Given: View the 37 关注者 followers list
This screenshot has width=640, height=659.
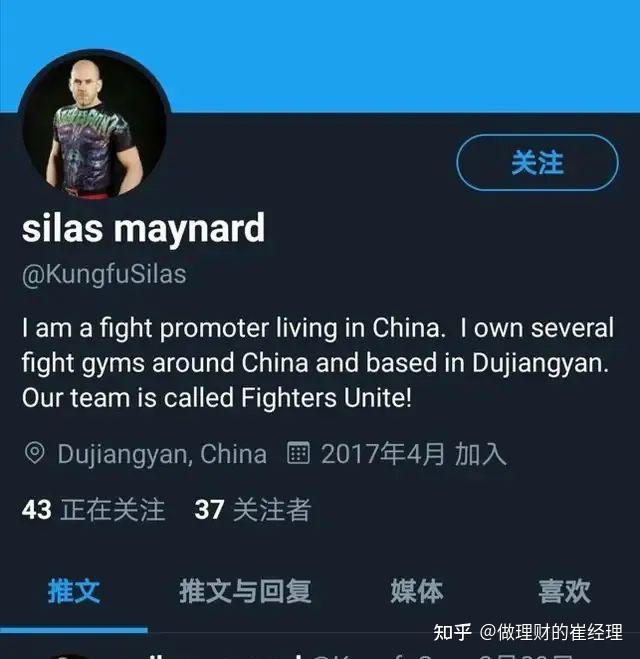Looking at the screenshot, I should (253, 509).
